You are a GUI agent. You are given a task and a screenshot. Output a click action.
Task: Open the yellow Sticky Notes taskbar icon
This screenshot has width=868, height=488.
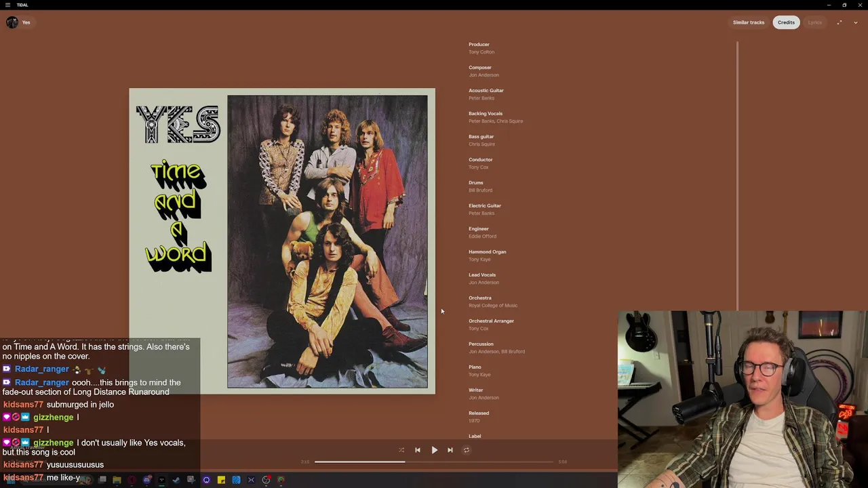pyautogui.click(x=221, y=480)
